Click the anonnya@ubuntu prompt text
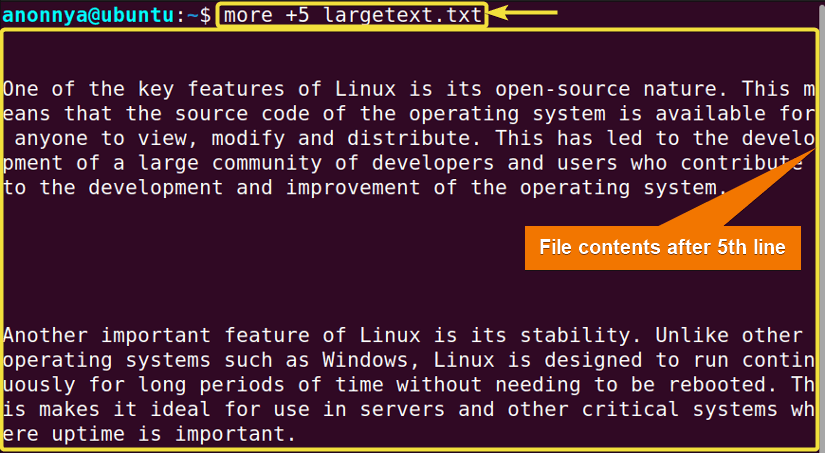 coord(88,15)
